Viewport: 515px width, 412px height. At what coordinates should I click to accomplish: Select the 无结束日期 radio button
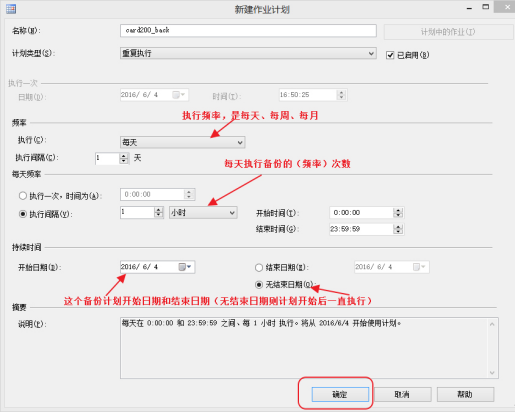coord(259,285)
